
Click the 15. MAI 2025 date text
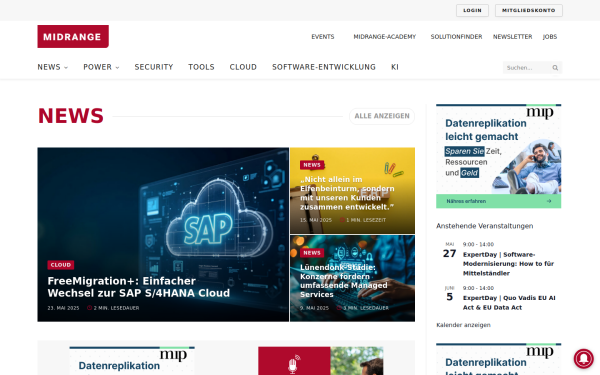coord(316,220)
